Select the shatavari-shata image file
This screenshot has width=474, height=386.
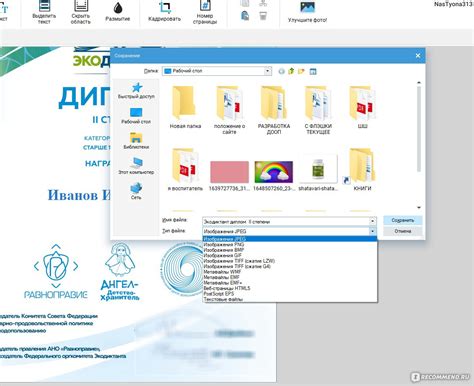click(318, 173)
